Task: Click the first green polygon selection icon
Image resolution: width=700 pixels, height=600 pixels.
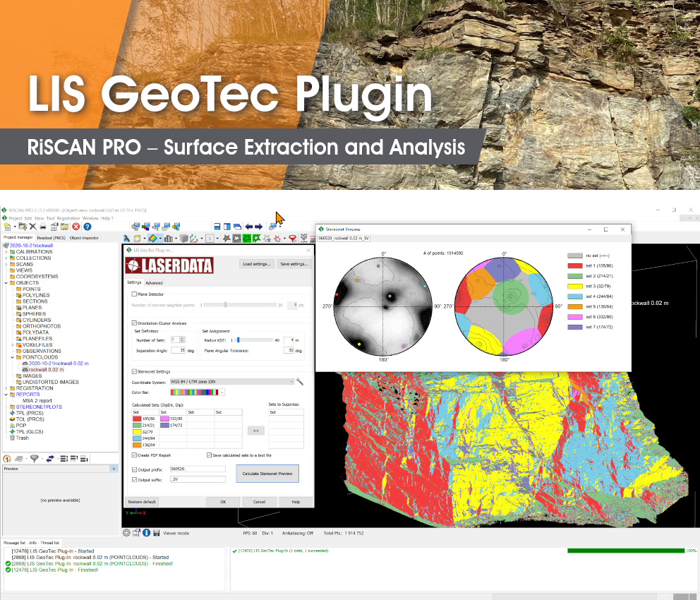Action: point(246,239)
